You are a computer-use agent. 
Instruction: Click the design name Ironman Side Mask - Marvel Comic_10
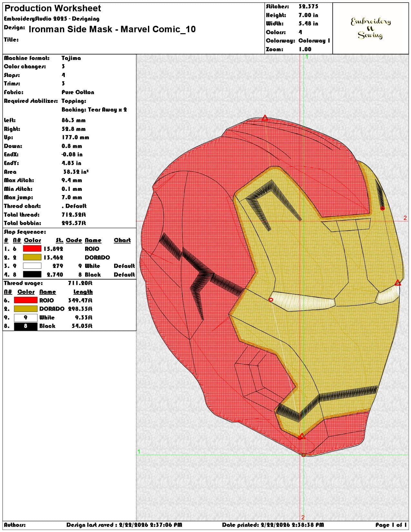[x=112, y=29]
